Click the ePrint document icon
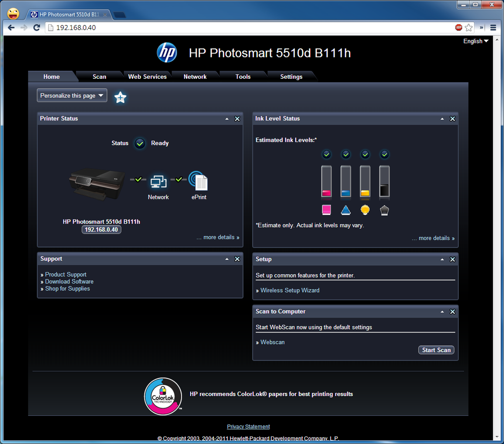The width and height of the screenshot is (504, 444). (198, 181)
